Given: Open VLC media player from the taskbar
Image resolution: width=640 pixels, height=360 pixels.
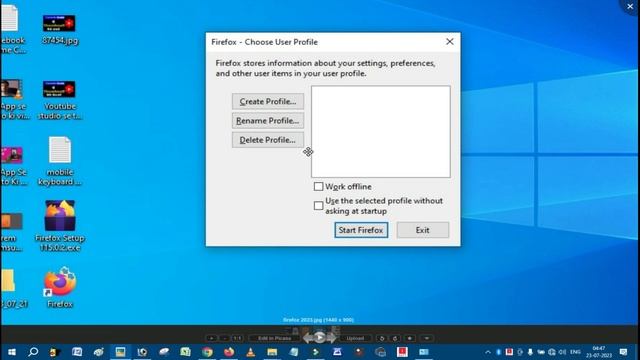Looking at the screenshot, I should coord(251,352).
